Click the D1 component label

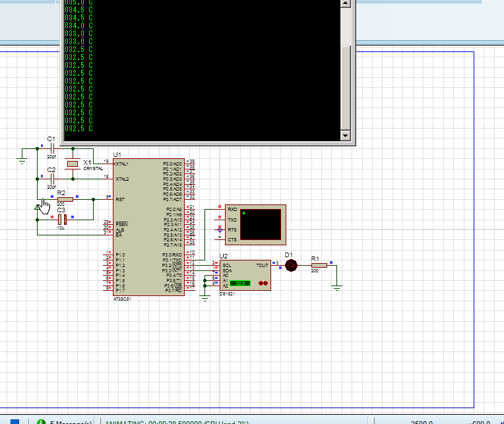point(289,255)
